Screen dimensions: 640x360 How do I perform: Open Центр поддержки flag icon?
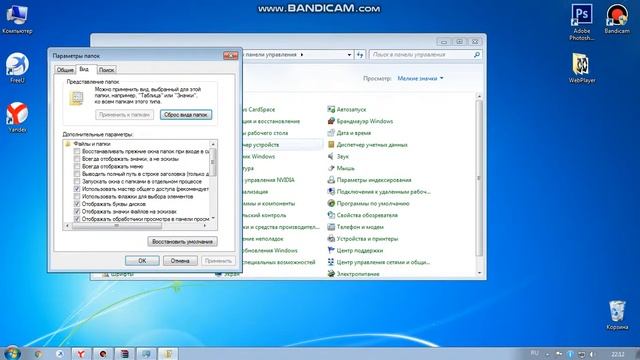331,250
